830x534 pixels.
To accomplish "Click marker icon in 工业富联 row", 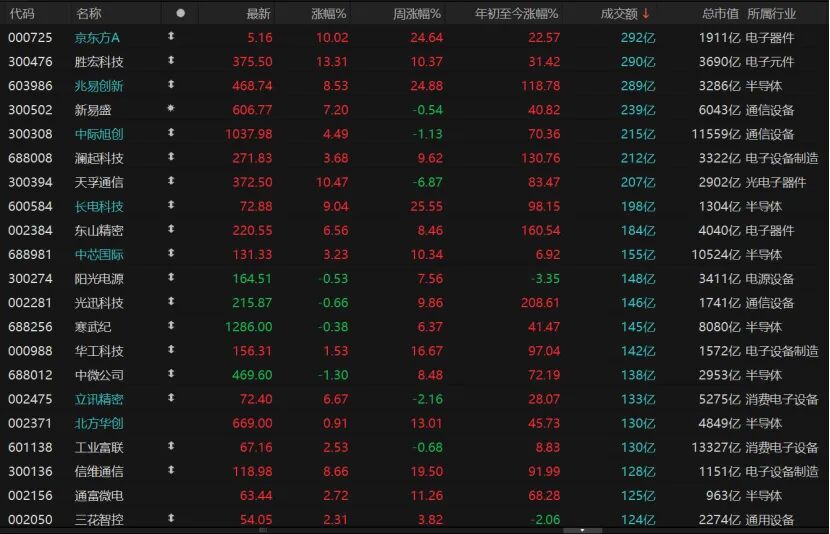I will click(x=171, y=446).
